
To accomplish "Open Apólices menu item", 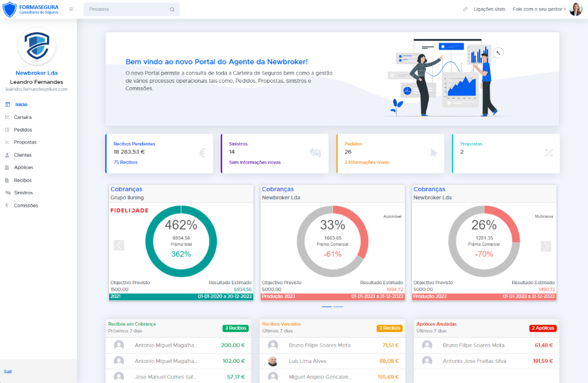I will coord(24,167).
